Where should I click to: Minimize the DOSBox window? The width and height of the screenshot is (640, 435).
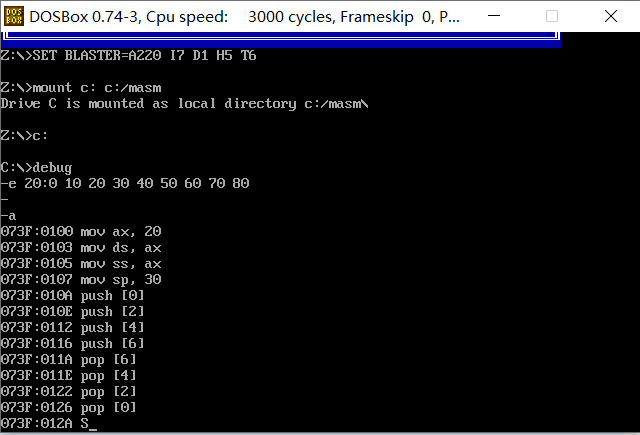tap(494, 16)
